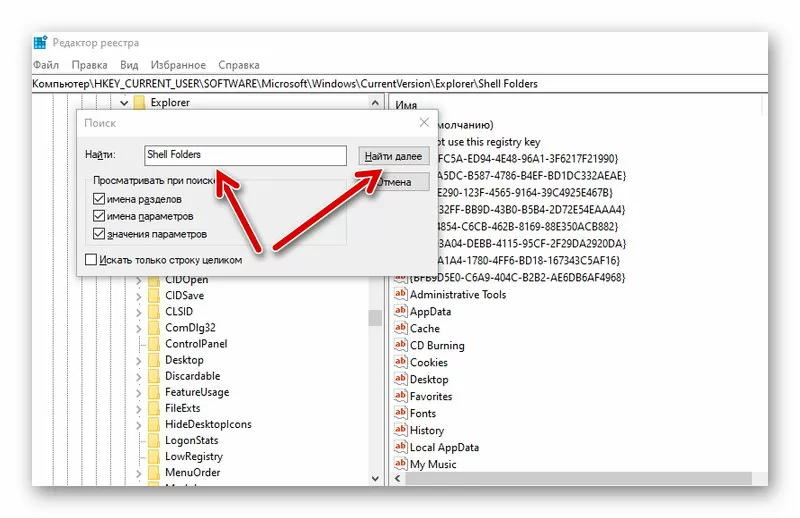Click the Cookies registry value icon
Image resolution: width=800 pixels, height=518 pixels.
pyautogui.click(x=400, y=363)
